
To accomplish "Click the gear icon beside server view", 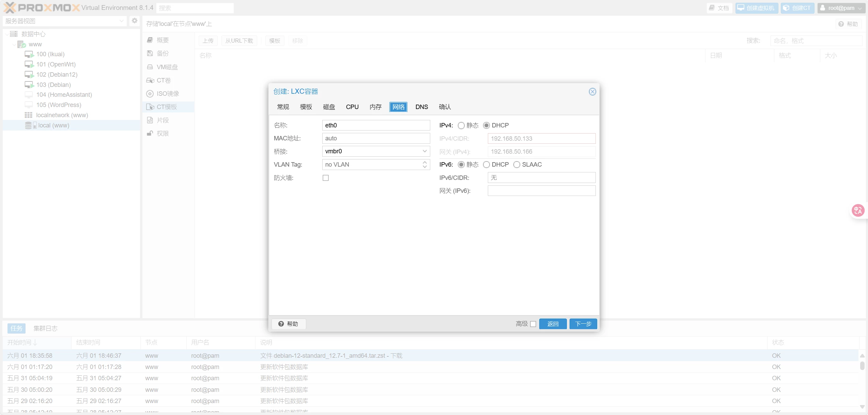I will 135,21.
